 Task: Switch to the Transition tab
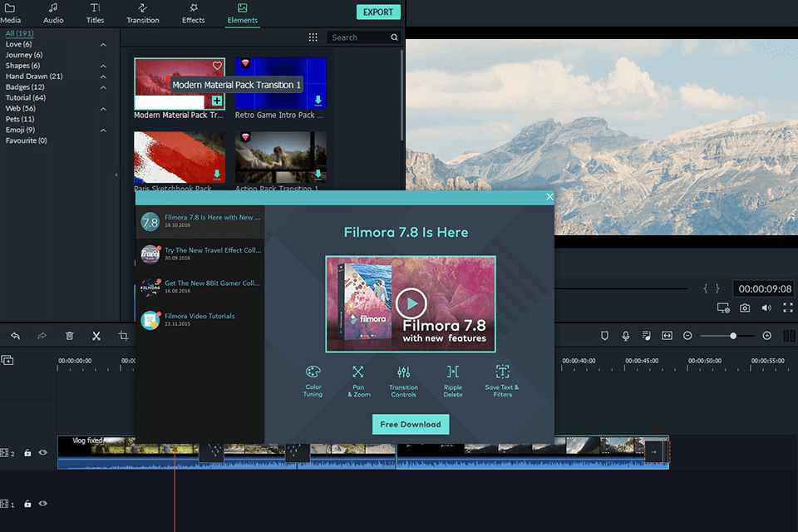(142, 14)
